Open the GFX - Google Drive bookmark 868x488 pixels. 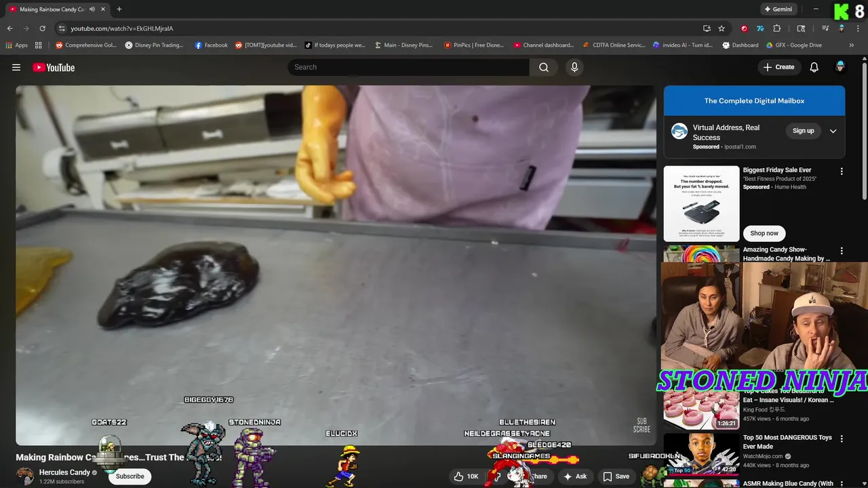794,45
